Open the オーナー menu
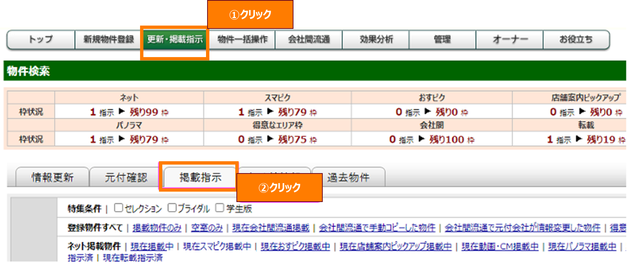644x268 pixels. click(509, 39)
